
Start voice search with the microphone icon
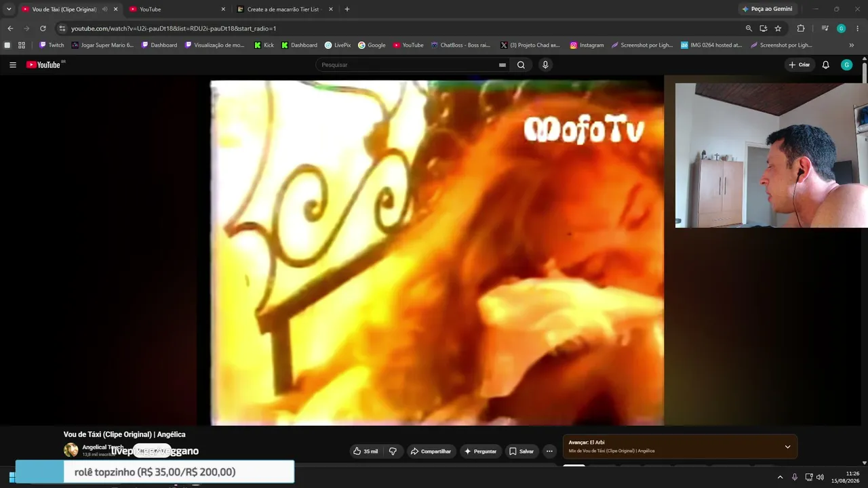click(545, 65)
